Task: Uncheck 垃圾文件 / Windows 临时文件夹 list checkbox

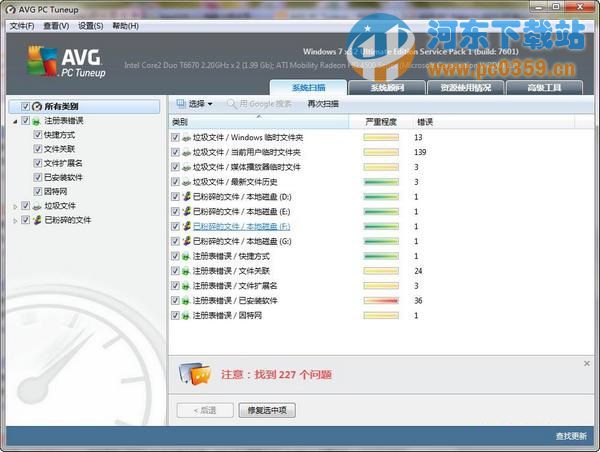Action: click(x=175, y=137)
